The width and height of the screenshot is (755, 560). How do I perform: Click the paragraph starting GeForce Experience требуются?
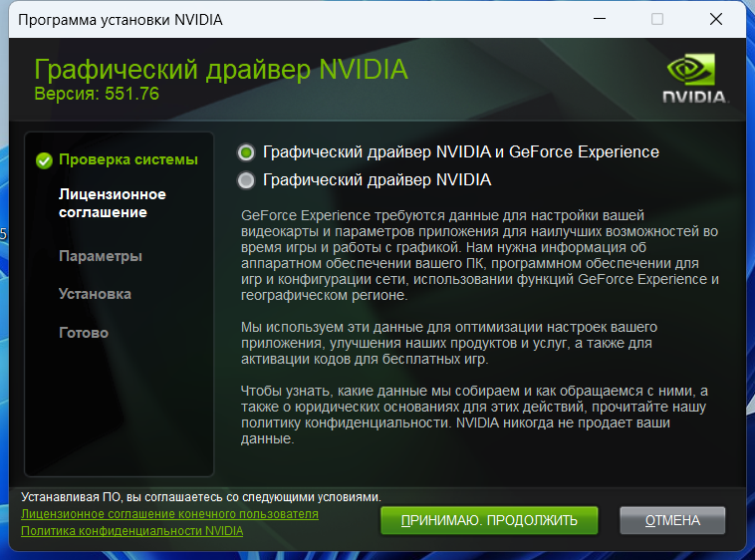[x=479, y=255]
